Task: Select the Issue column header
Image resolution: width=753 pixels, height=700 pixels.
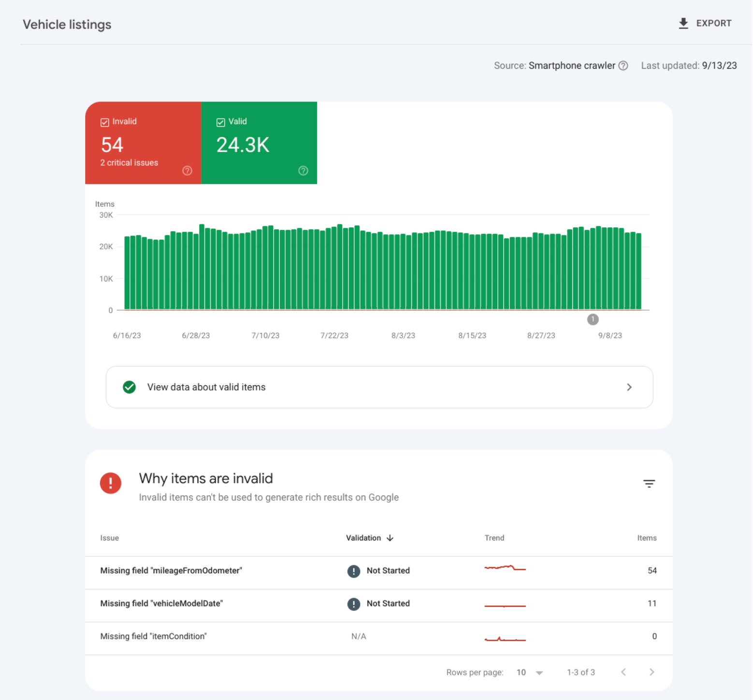Action: [x=109, y=538]
